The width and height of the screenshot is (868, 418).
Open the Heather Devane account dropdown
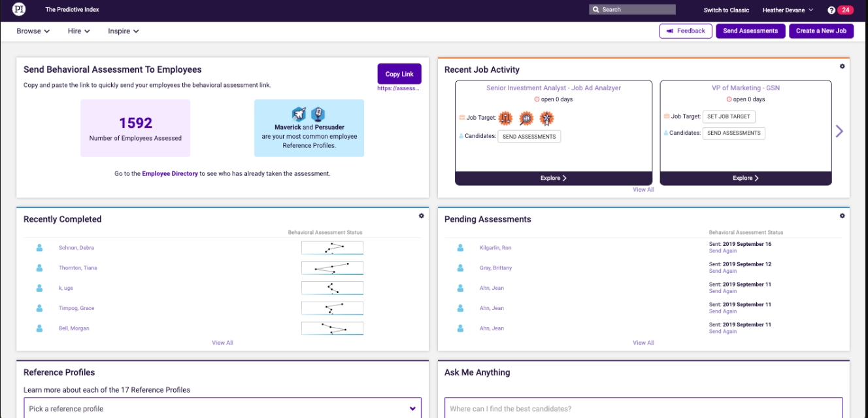[788, 10]
